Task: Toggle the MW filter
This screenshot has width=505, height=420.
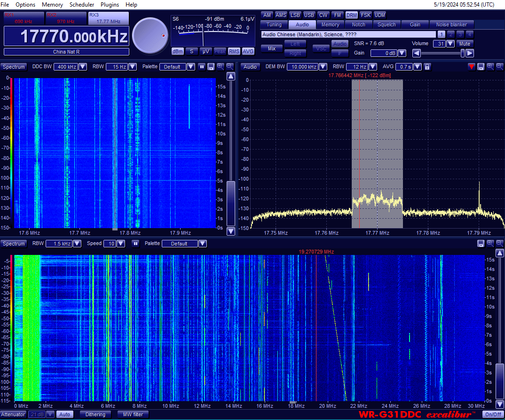Action: (133, 414)
